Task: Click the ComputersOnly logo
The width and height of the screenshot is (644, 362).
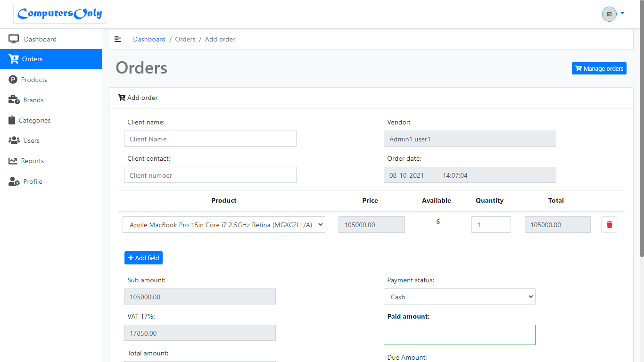Action: click(x=59, y=14)
